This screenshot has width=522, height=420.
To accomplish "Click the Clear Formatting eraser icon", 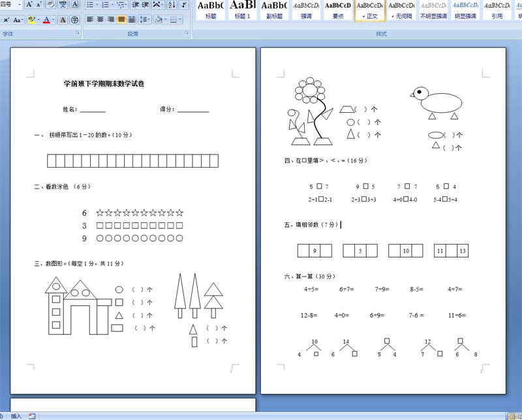I will [51, 5].
